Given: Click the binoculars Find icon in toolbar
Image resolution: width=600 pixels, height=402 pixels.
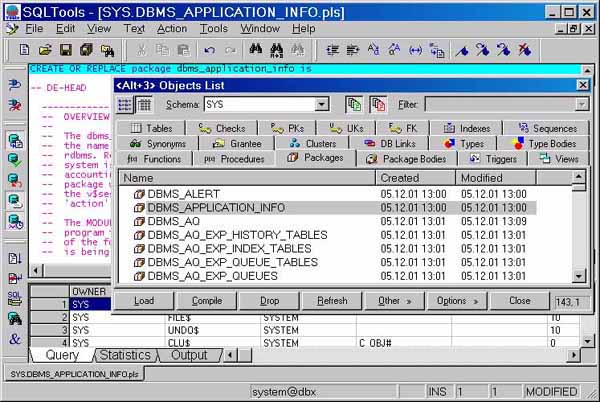Looking at the screenshot, I should [255, 49].
